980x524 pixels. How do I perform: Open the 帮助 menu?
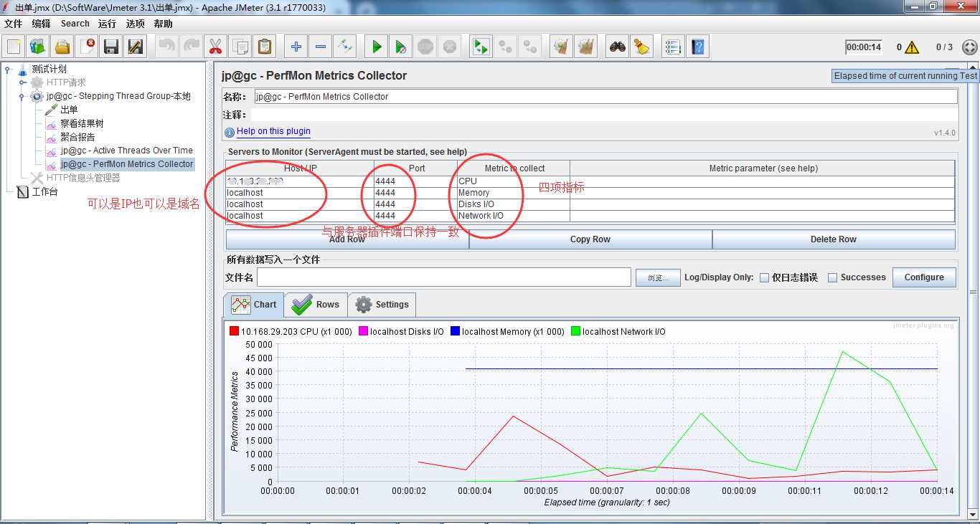163,24
